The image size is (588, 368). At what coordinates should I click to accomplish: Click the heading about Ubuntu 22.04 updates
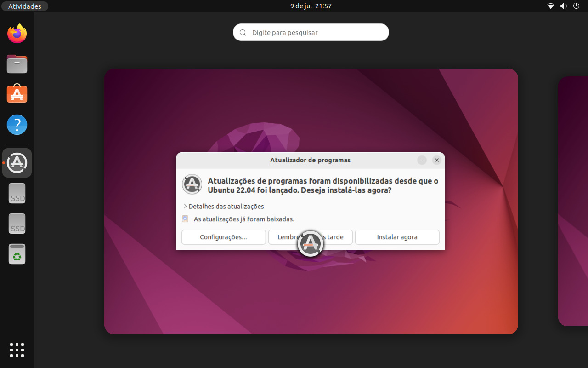(323, 185)
